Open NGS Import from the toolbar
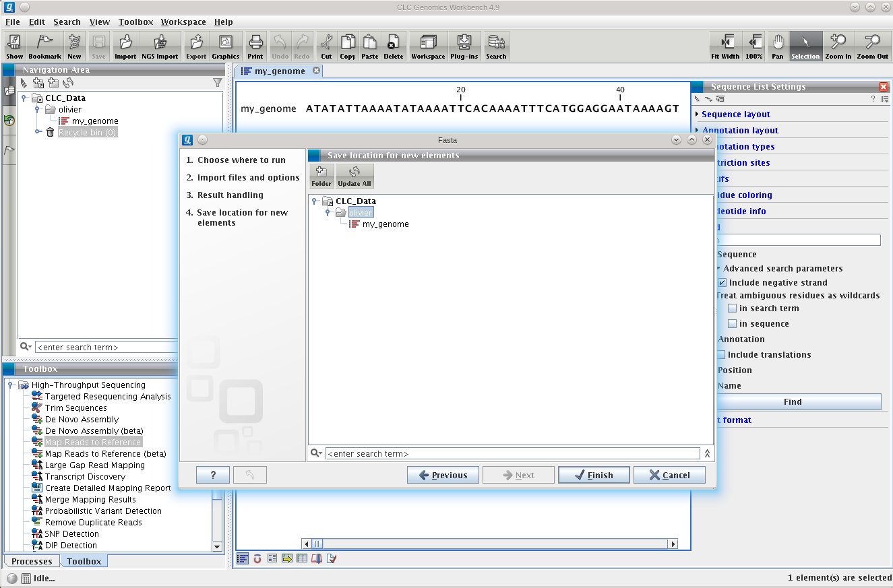 point(160,46)
